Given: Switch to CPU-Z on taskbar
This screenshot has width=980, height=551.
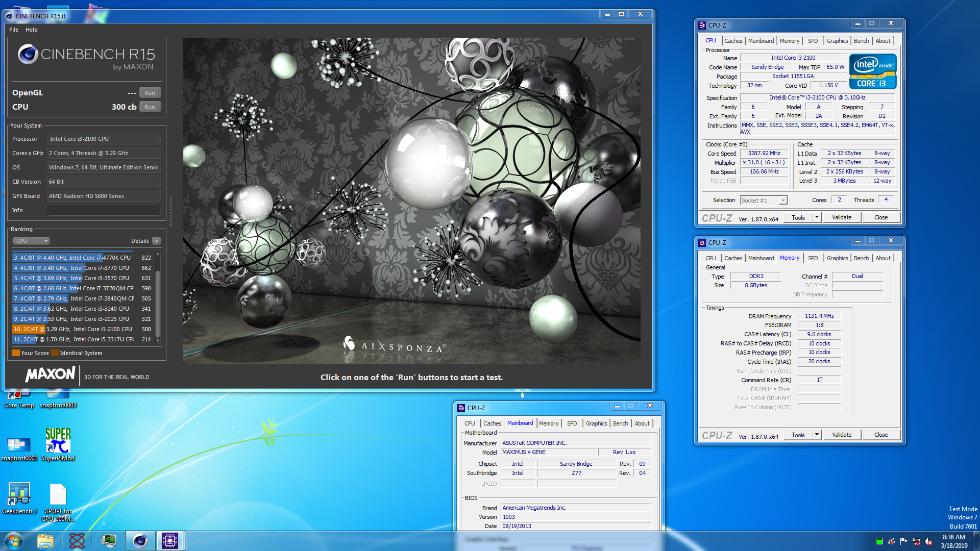Looking at the screenshot, I should (170, 541).
